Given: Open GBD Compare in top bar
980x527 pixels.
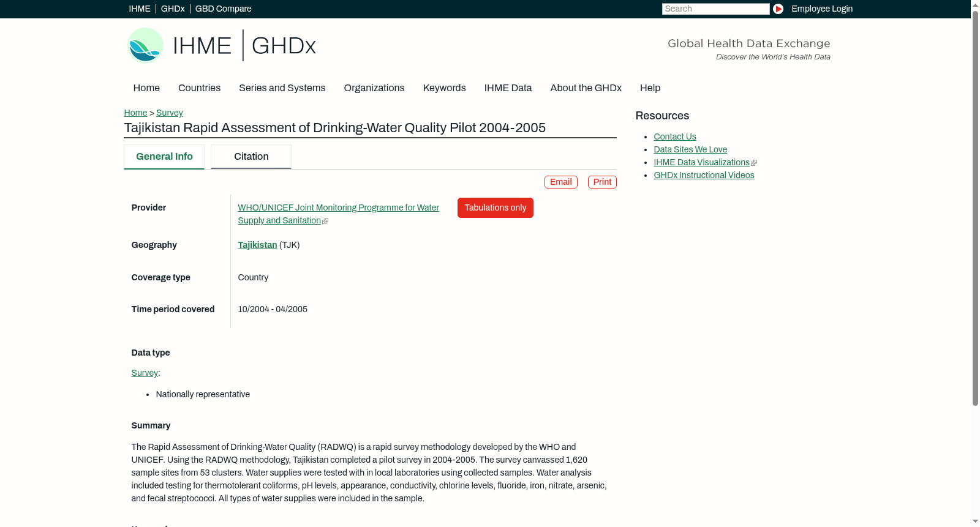Looking at the screenshot, I should tap(224, 9).
